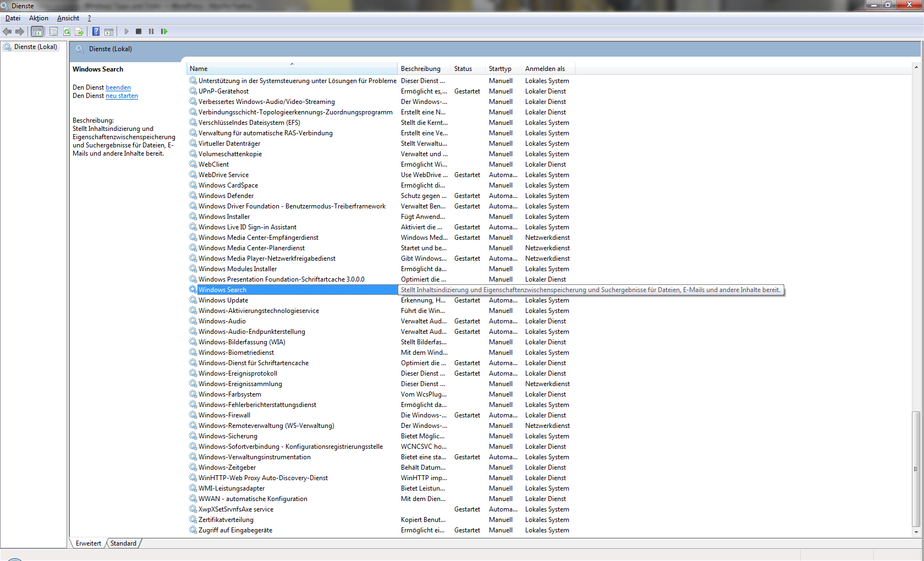Click the gear icon of Windows-Sicherung
924x561 pixels.
(193, 436)
